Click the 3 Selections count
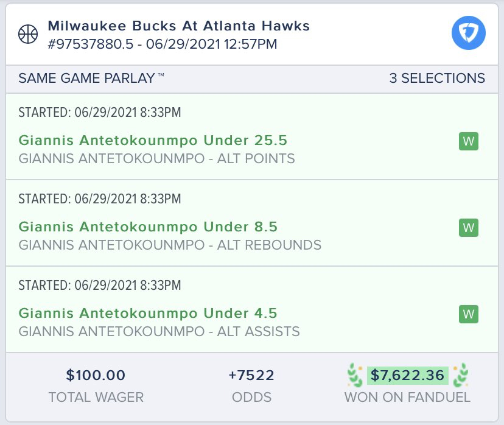 437,78
